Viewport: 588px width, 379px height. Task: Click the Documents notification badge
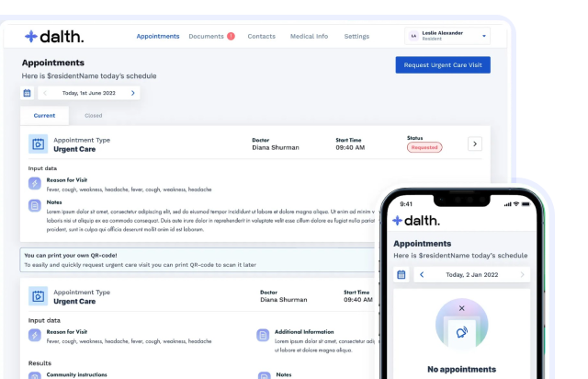click(x=231, y=36)
